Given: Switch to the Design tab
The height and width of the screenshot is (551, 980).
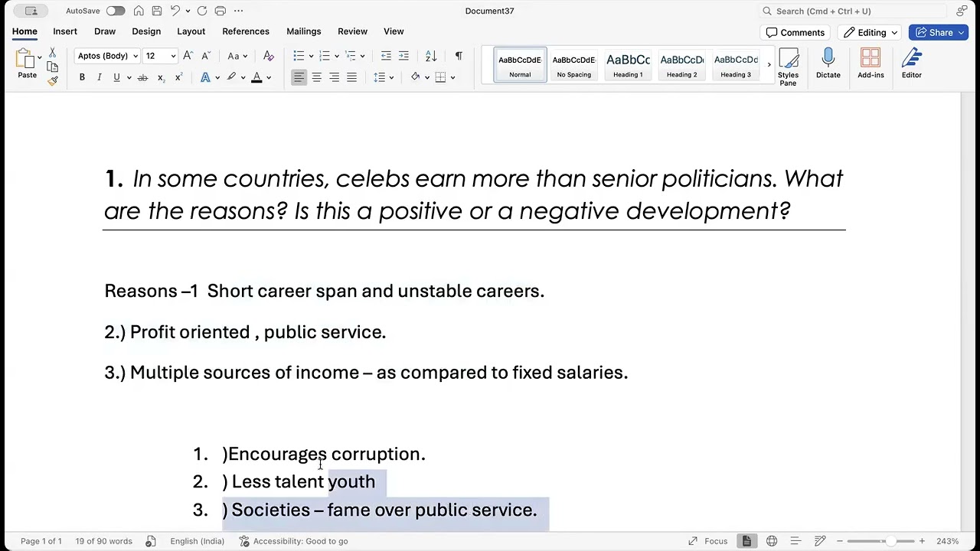Looking at the screenshot, I should pyautogui.click(x=146, y=31).
